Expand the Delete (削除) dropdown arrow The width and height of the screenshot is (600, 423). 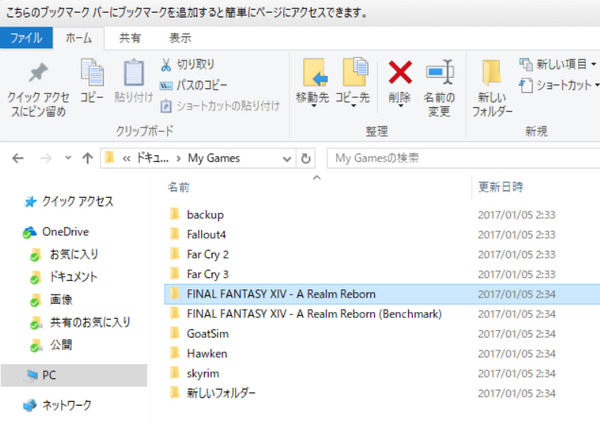click(x=400, y=106)
